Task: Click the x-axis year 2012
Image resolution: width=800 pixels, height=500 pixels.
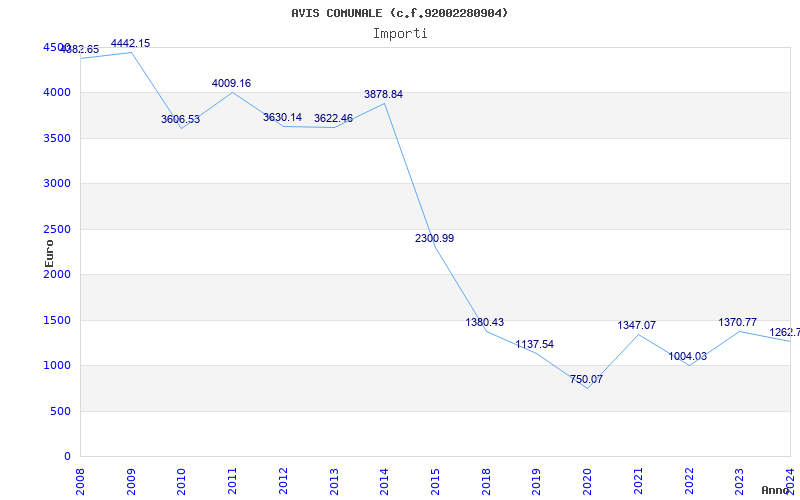Action: [x=283, y=481]
